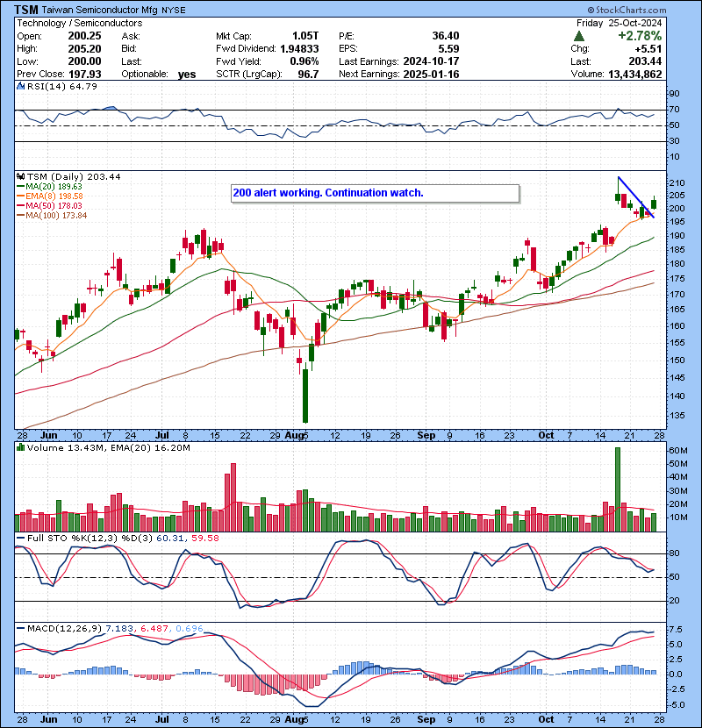Click the EMA(20) 16.20M volume label

click(x=151, y=448)
